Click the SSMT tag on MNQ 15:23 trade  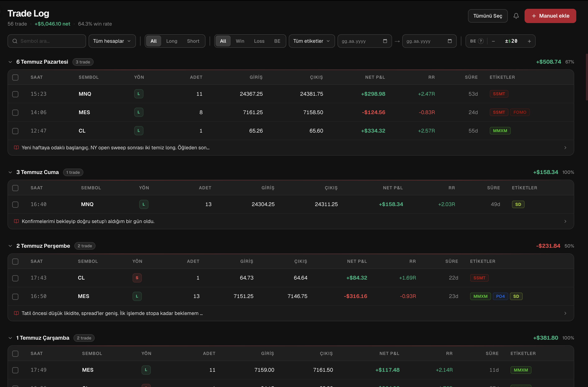coord(499,94)
